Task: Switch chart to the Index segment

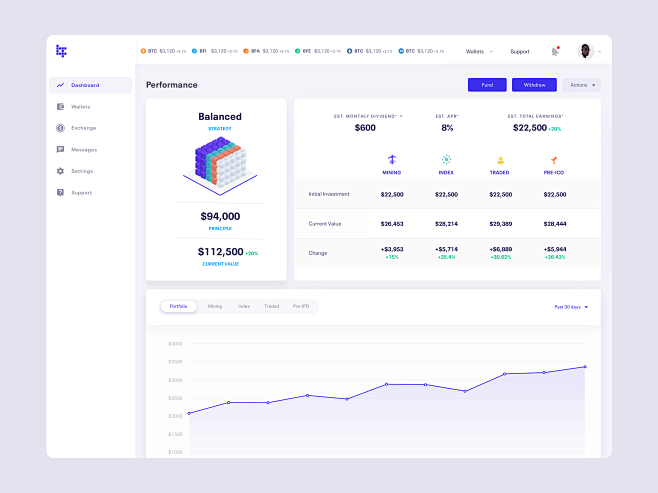Action: point(243,306)
